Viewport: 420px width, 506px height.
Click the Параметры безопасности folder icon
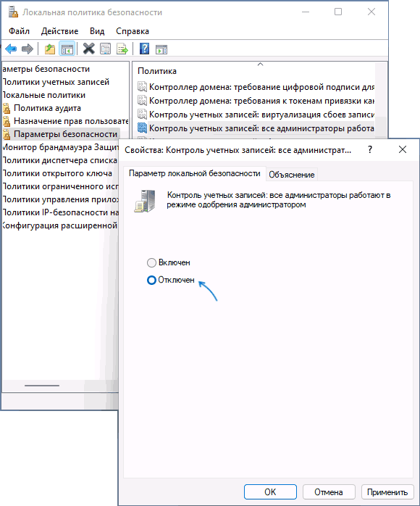point(7,134)
